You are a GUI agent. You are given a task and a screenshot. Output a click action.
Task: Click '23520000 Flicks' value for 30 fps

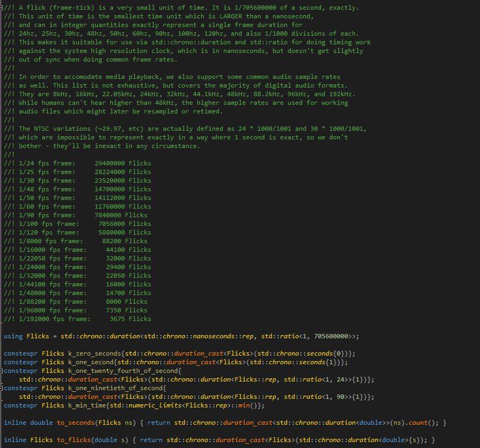pyautogui.click(x=123, y=180)
